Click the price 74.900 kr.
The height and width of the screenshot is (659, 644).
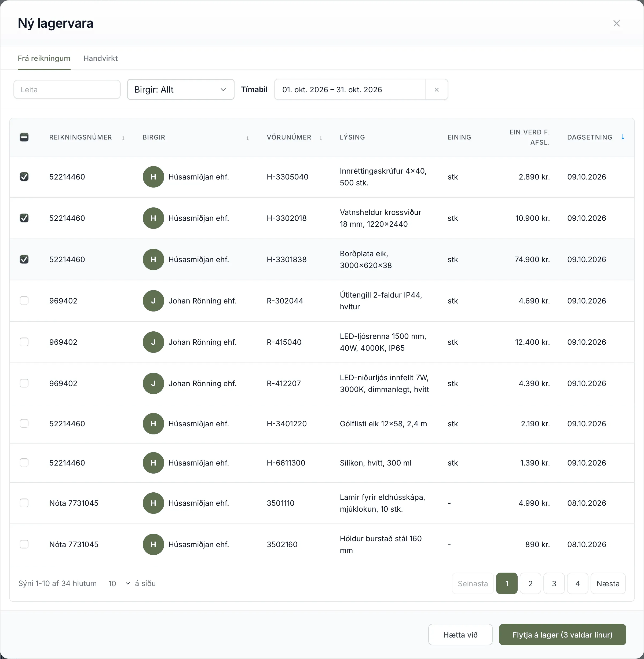pos(532,259)
